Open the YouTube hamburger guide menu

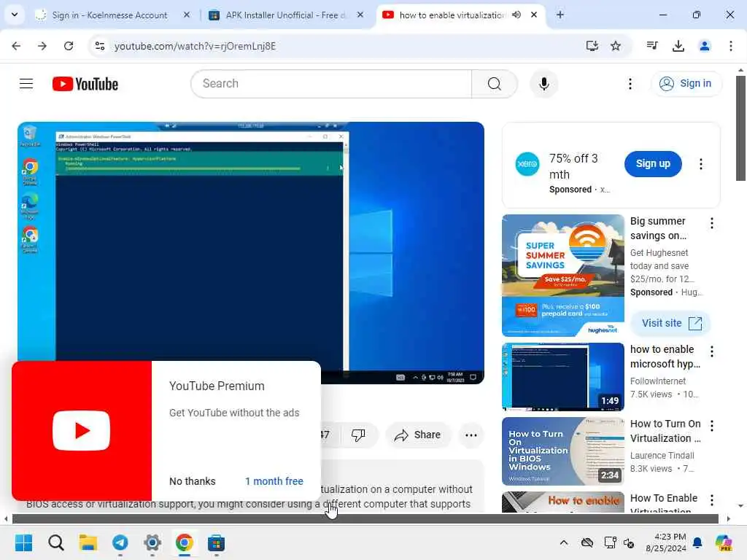[26, 84]
